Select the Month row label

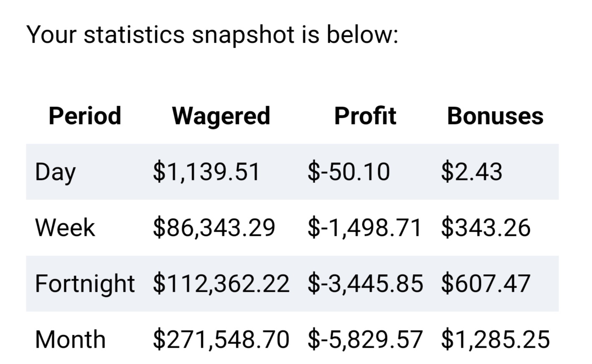point(70,339)
